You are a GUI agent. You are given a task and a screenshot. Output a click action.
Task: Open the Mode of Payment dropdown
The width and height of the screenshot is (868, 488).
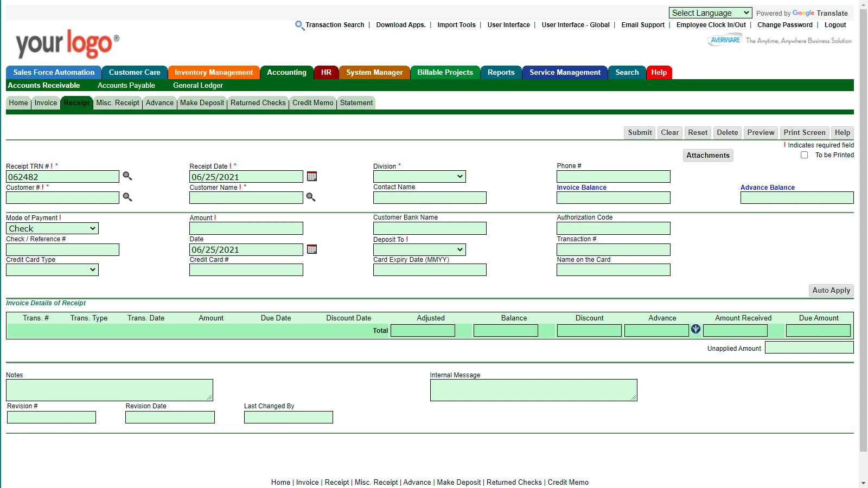tap(52, 229)
